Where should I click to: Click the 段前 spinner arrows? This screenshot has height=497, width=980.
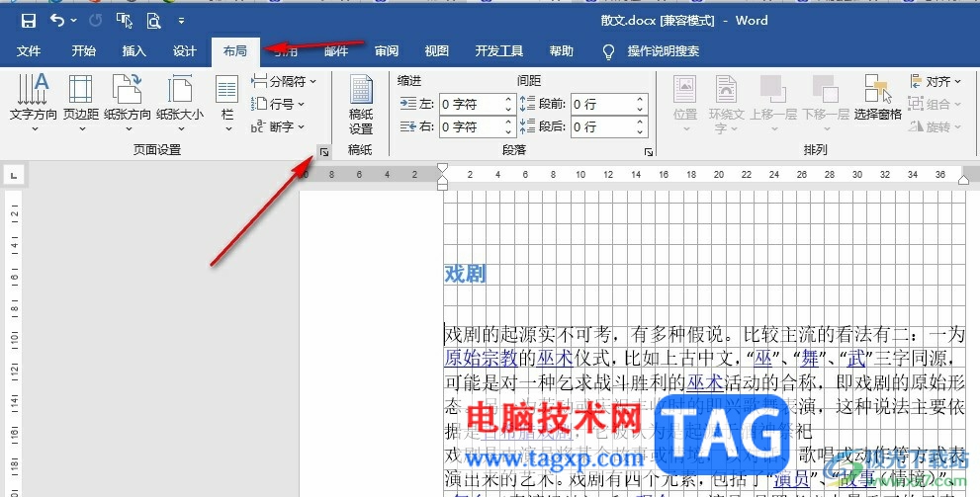point(641,105)
